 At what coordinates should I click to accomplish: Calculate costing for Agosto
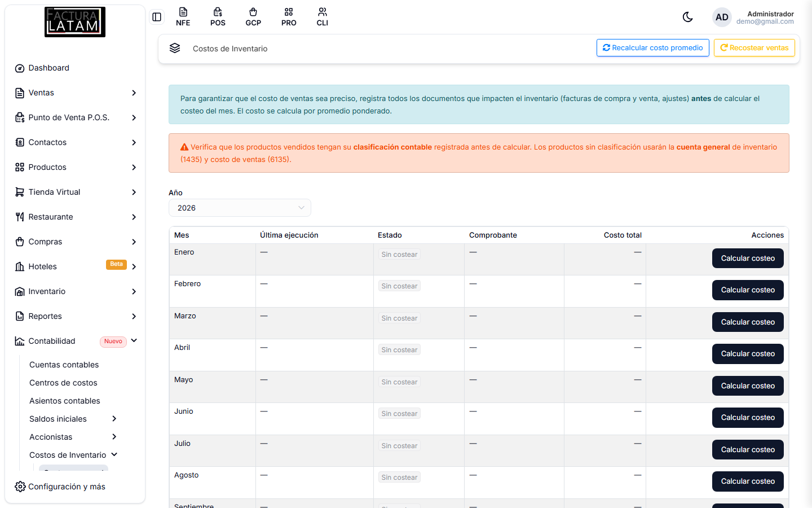(748, 481)
